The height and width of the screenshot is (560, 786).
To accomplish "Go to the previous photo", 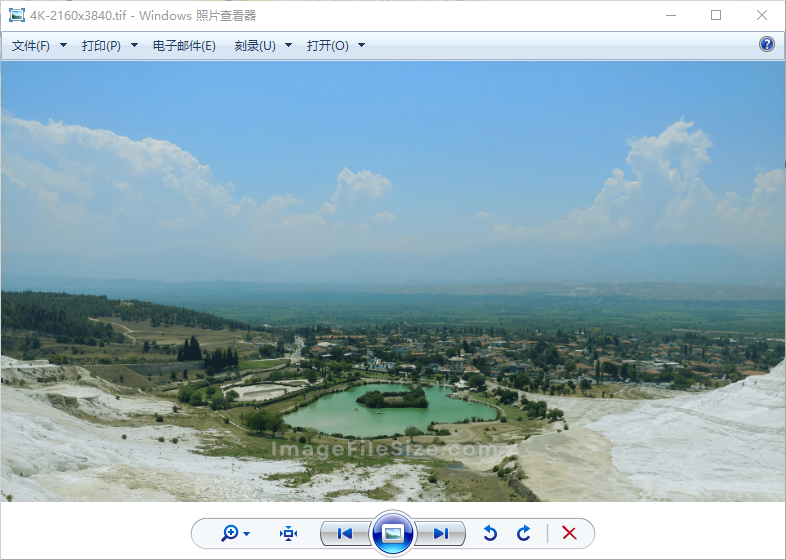I will 345,534.
